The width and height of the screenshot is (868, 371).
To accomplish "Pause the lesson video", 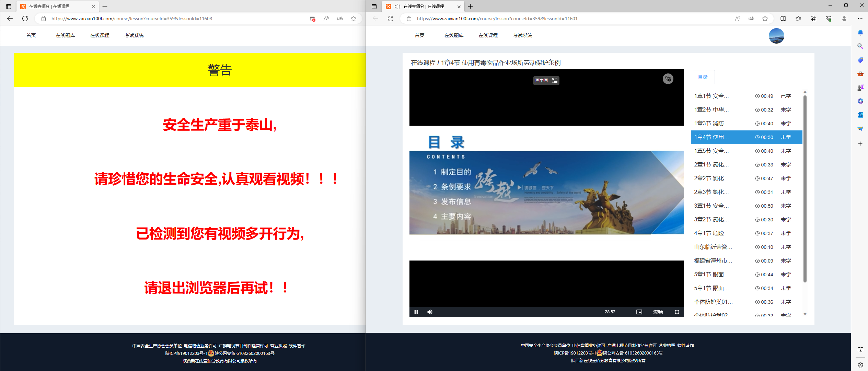I will 416,312.
